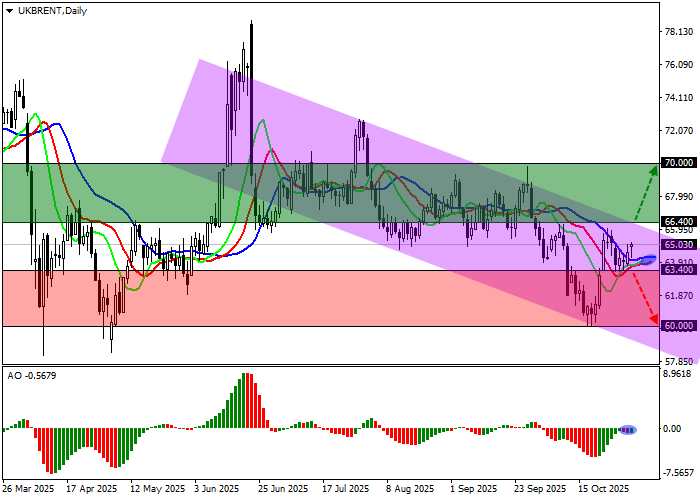Select the 63.400 price level label

678,270
